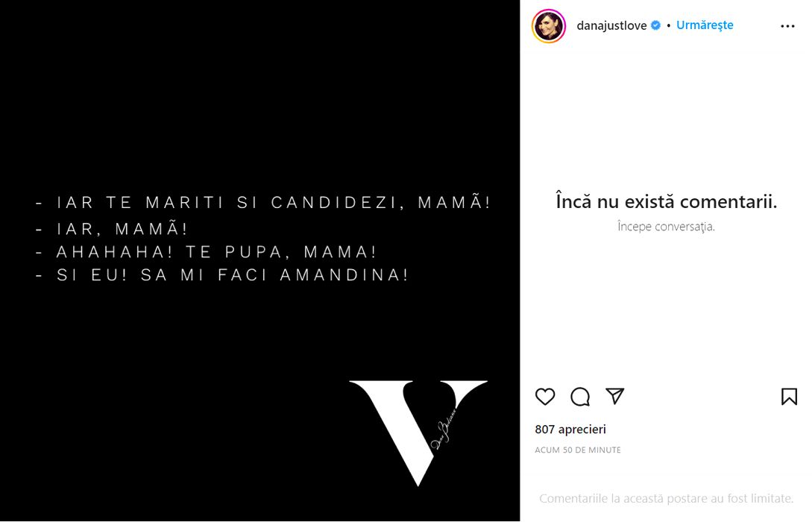Click the line AHAHAHA! TE PUPA, MAMA!
The width and height of the screenshot is (812, 522).
[216, 252]
